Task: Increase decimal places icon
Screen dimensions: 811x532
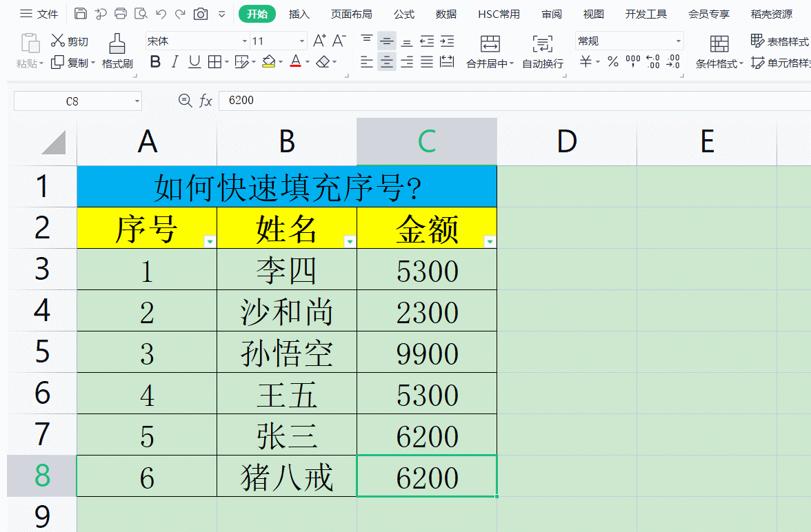Action: pyautogui.click(x=653, y=62)
